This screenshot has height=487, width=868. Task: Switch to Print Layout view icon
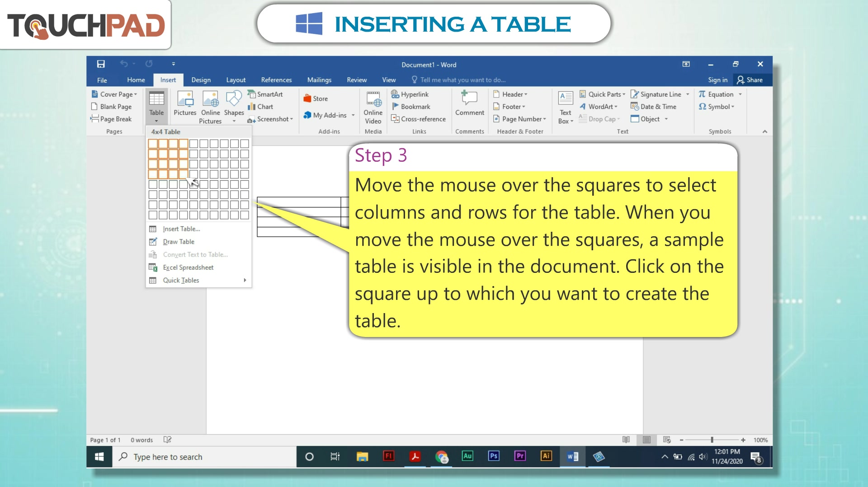click(x=646, y=440)
